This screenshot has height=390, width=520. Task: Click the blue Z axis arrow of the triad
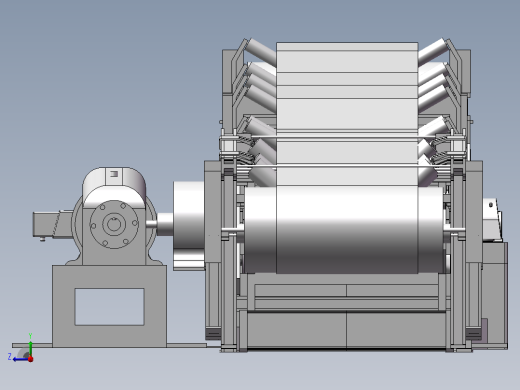click(20, 359)
